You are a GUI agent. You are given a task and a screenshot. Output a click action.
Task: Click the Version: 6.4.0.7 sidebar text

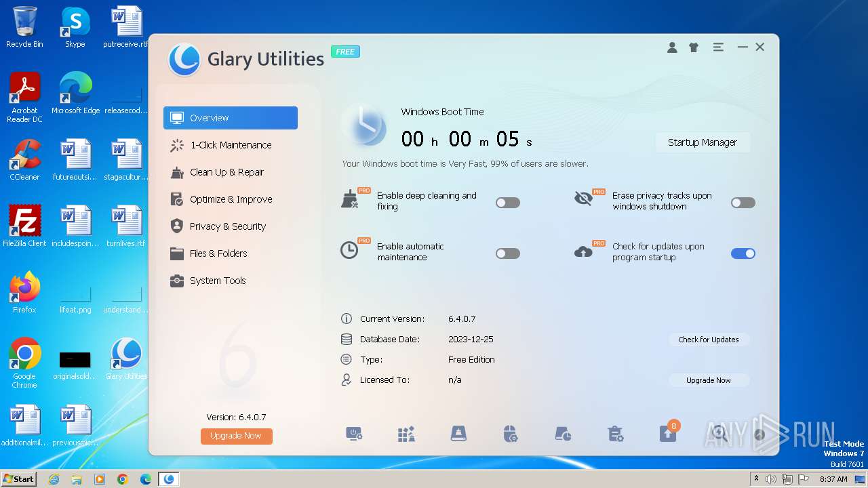tap(236, 417)
